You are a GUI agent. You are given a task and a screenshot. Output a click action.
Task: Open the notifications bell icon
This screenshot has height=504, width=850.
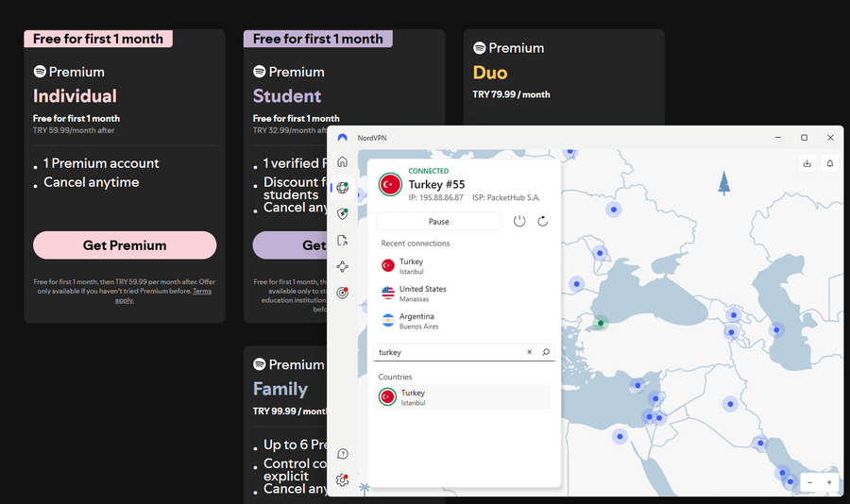[x=829, y=163]
